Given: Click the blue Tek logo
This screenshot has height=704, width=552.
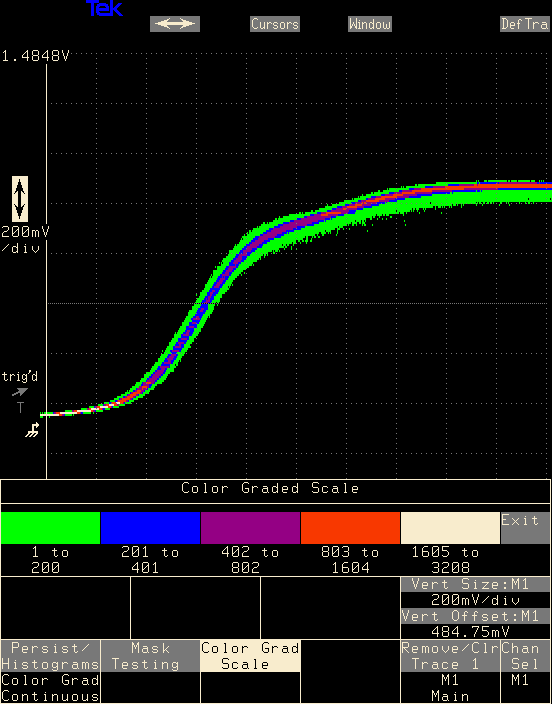Looking at the screenshot, I should click(x=104, y=9).
